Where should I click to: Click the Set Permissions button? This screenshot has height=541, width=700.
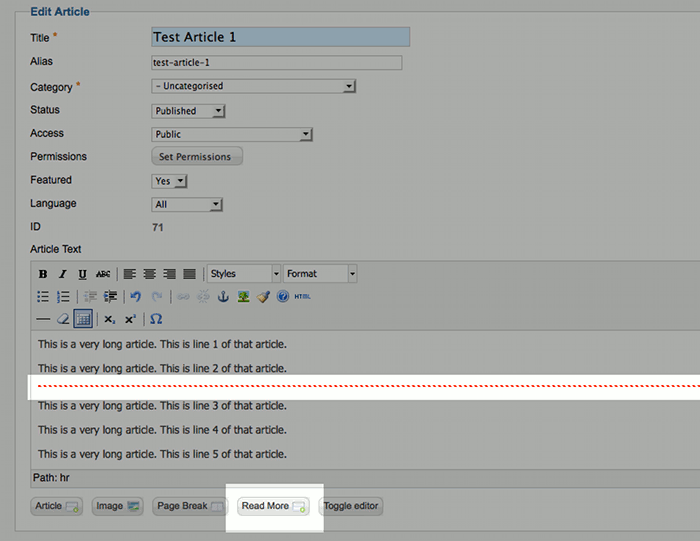(196, 157)
